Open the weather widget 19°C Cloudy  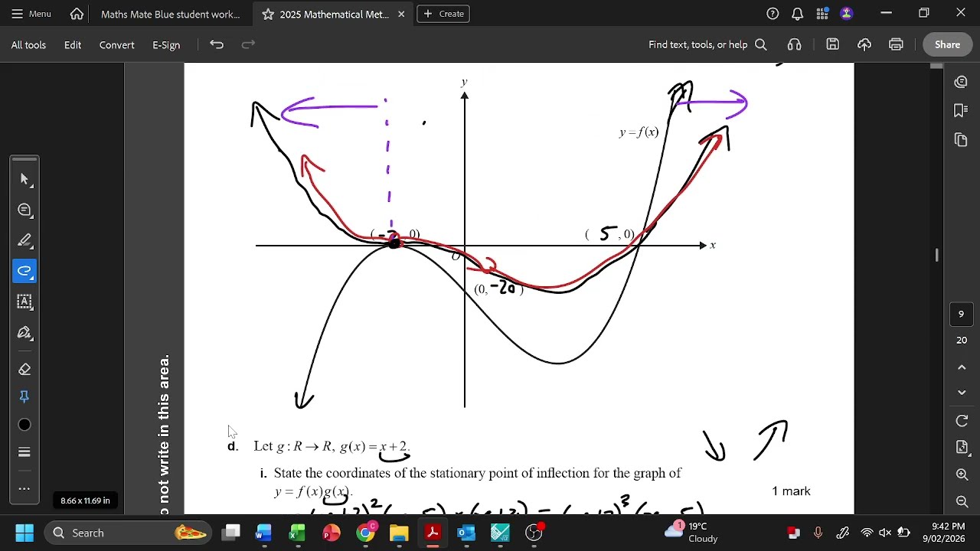click(x=692, y=533)
